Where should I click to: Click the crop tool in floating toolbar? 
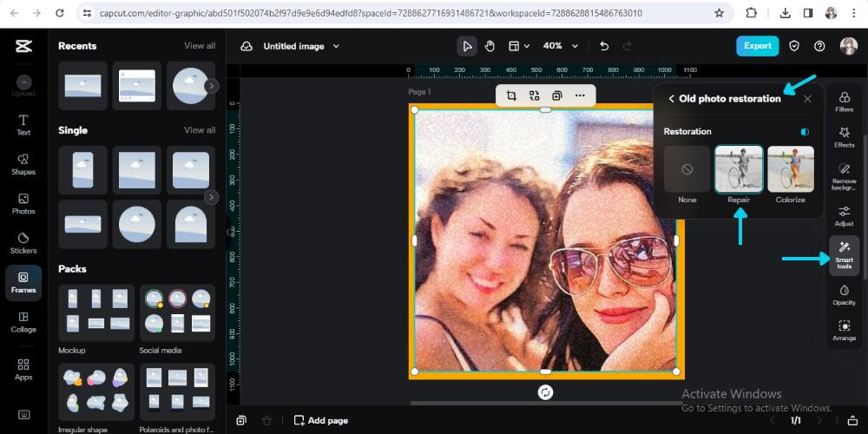tap(511, 95)
